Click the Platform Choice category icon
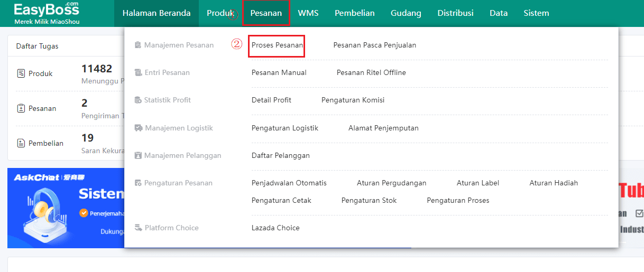 pos(138,228)
